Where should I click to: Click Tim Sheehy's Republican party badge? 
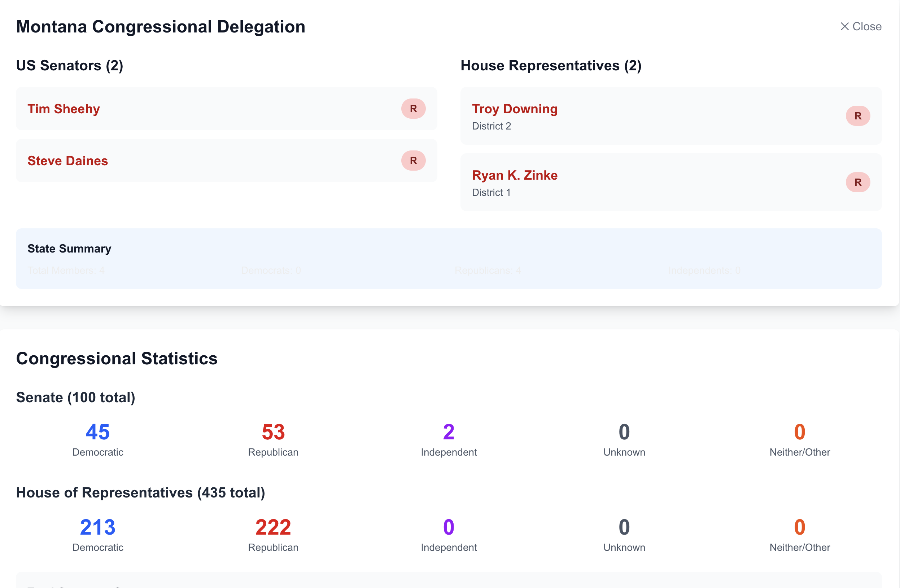click(413, 109)
